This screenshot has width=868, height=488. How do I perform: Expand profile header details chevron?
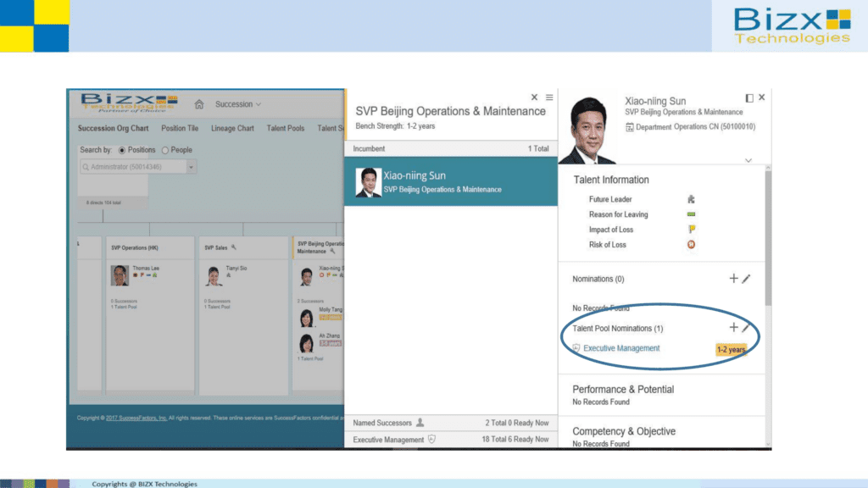point(748,160)
